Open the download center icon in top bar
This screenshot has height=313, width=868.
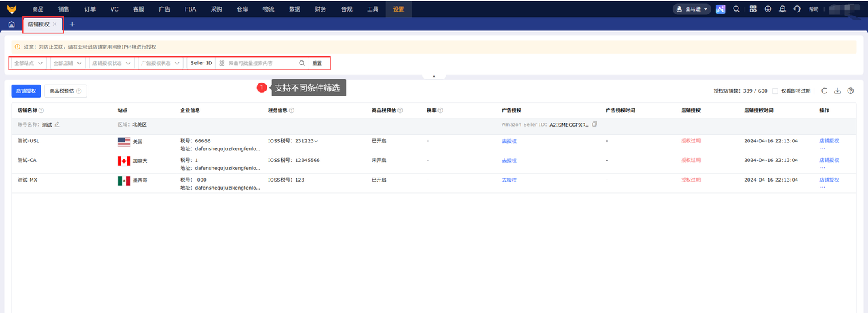tap(768, 9)
